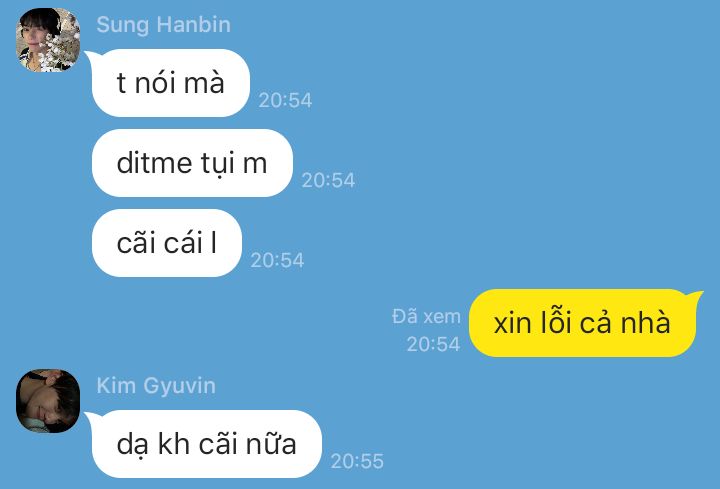Click the Kim Gyuvin sender name
The image size is (720, 489).
pyautogui.click(x=156, y=385)
